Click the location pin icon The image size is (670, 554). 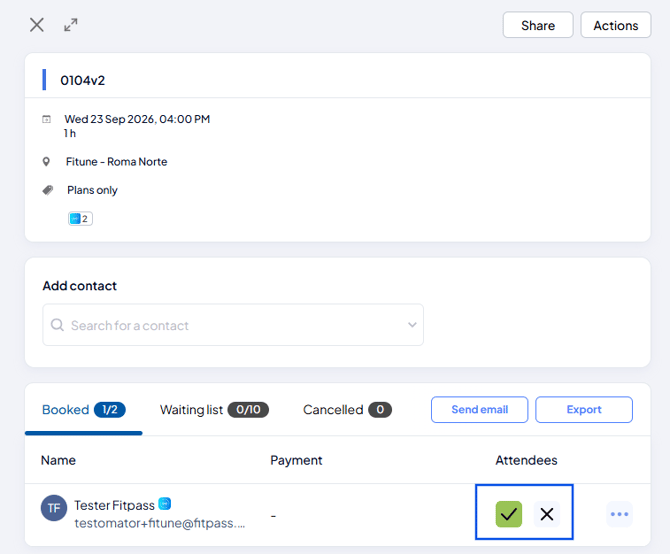(46, 161)
